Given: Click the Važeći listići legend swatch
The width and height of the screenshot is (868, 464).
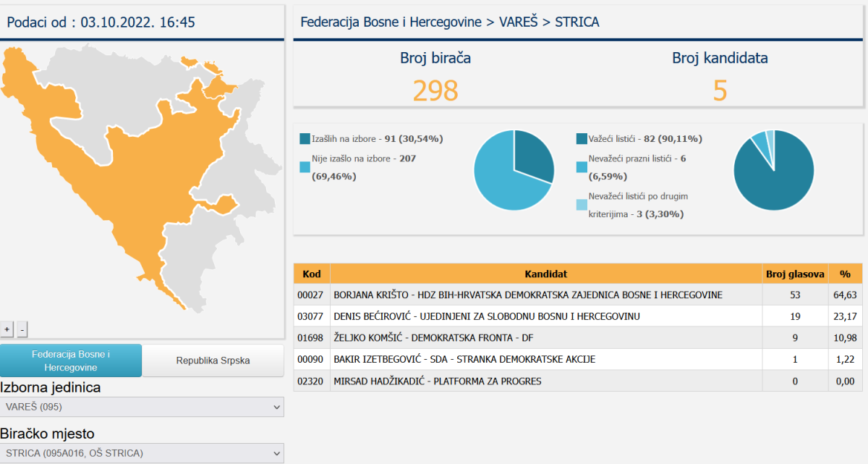Looking at the screenshot, I should click(582, 138).
